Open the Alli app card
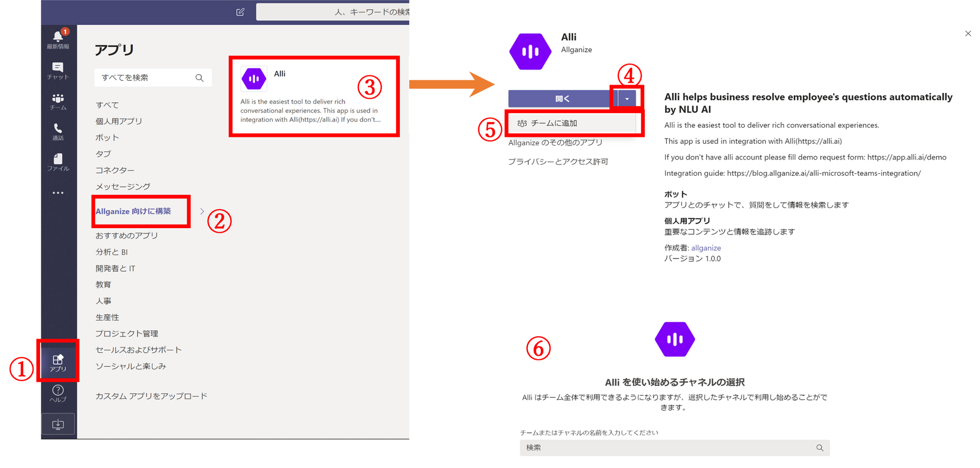This screenshot has width=980, height=468. click(314, 96)
